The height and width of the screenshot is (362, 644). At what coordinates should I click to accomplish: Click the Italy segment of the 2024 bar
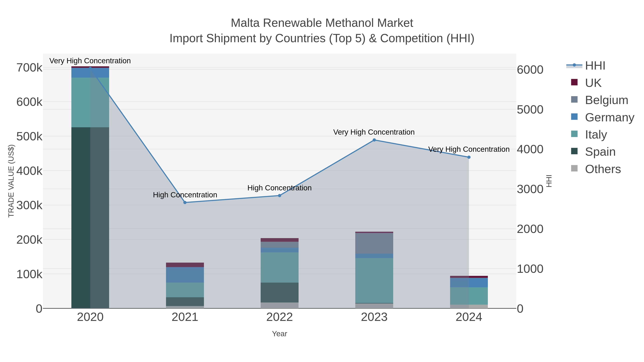click(x=469, y=296)
